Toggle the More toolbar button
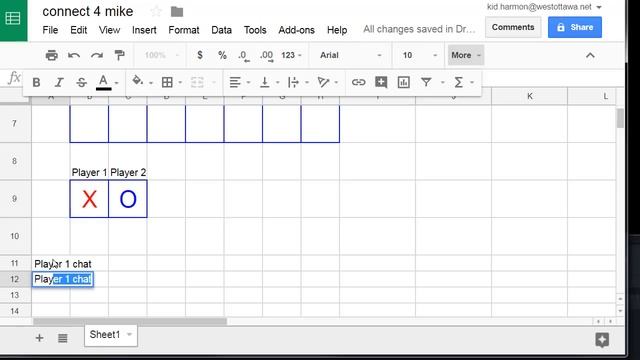 (466, 55)
